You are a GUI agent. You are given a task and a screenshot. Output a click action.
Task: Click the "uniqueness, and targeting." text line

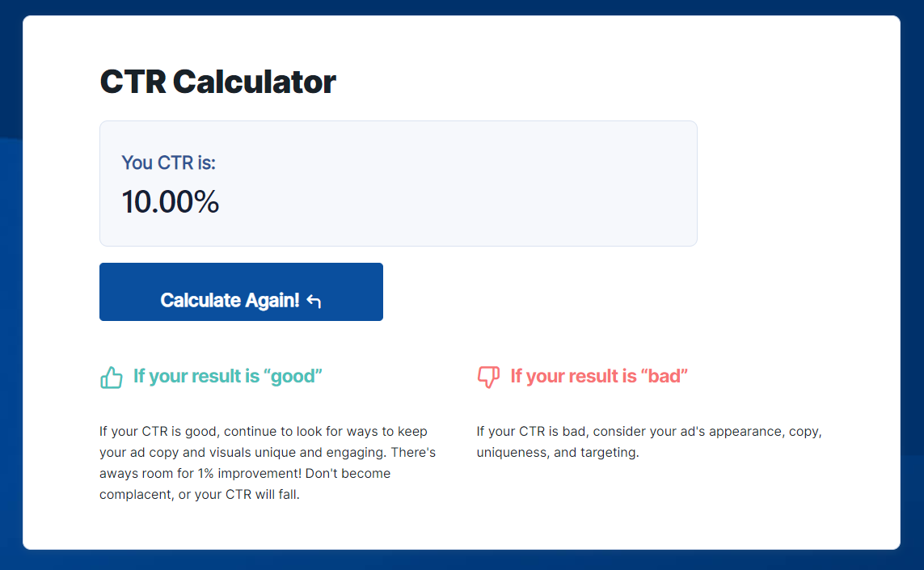[557, 452]
